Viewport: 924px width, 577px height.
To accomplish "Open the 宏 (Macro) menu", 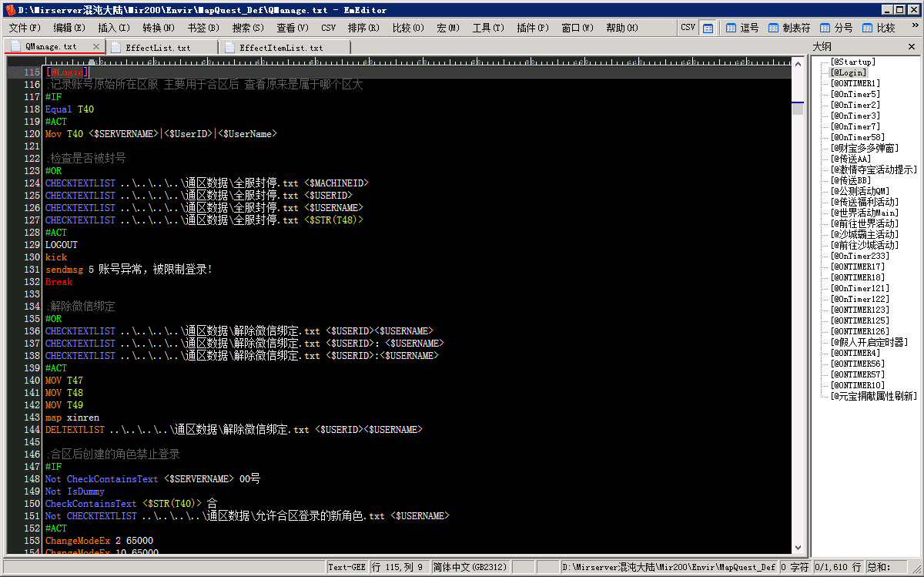I will point(447,26).
